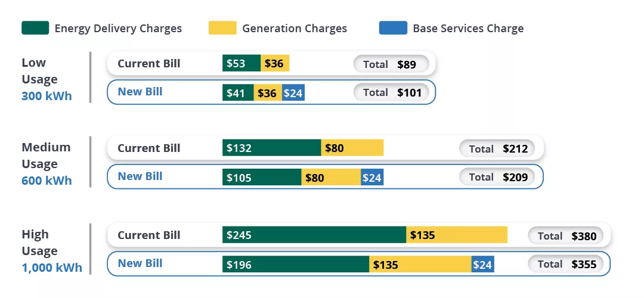Viewport: 644px width, 298px height.
Task: Click the $245 energy delivery bar
Action: (314, 235)
